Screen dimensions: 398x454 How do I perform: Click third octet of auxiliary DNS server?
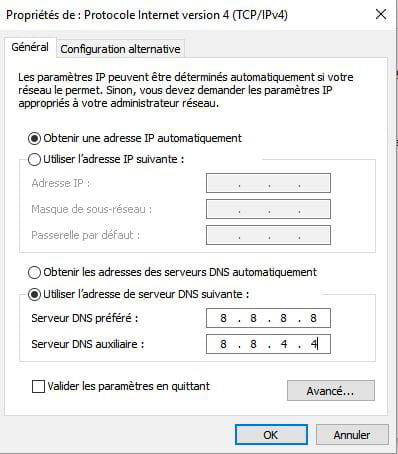[284, 344]
